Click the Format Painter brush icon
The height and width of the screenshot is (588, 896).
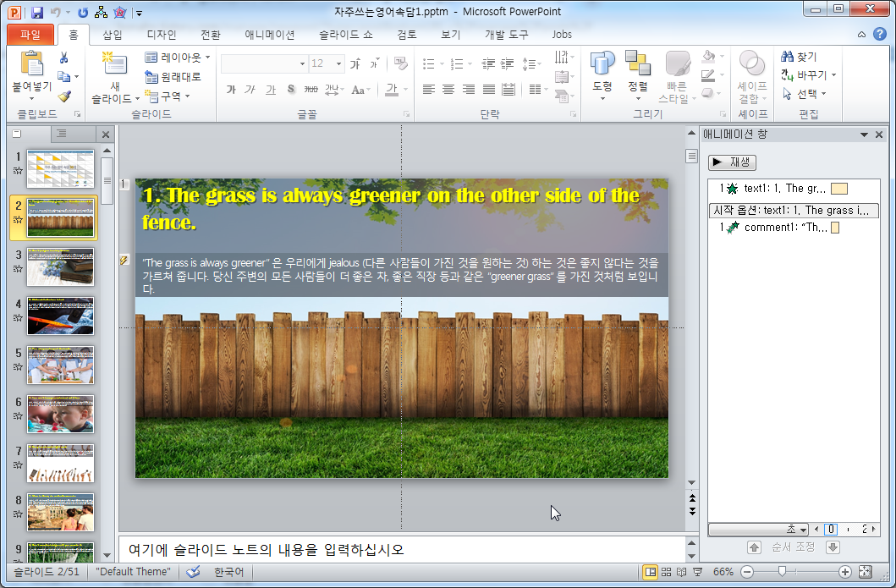64,96
